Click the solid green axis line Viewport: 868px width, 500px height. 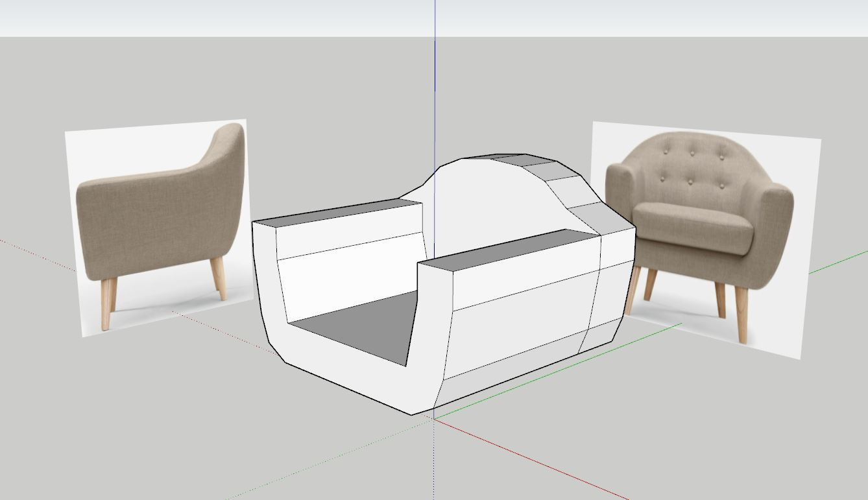tap(837, 263)
